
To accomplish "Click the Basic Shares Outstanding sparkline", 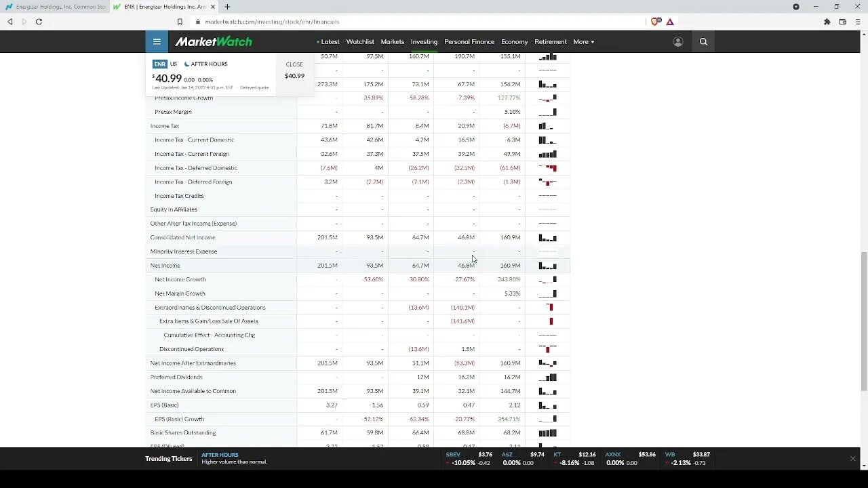I will click(x=547, y=433).
